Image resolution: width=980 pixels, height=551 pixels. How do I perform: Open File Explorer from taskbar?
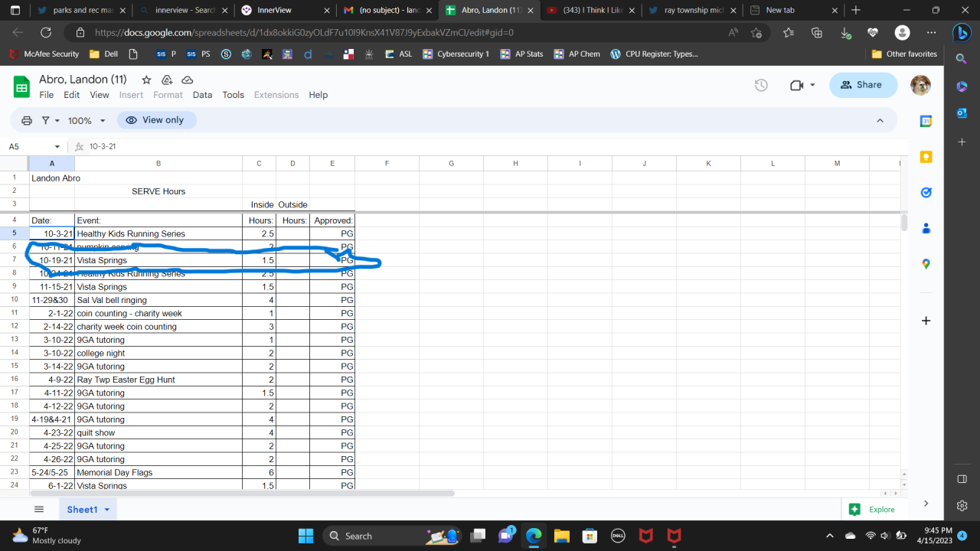coord(561,535)
